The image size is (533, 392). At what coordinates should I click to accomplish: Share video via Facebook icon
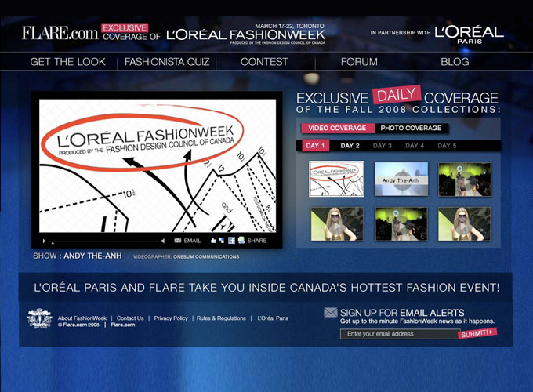pos(231,241)
